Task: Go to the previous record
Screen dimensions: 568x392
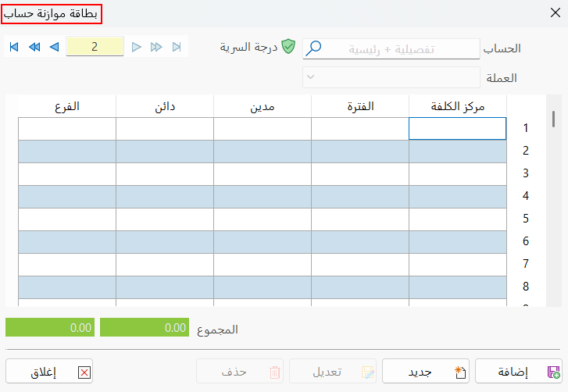Action: 55,47
